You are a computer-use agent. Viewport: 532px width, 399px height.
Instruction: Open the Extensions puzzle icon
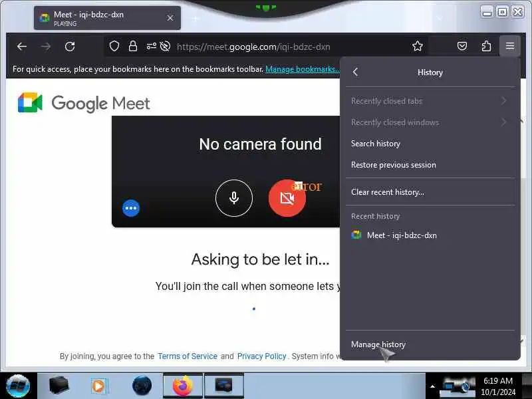(x=486, y=46)
